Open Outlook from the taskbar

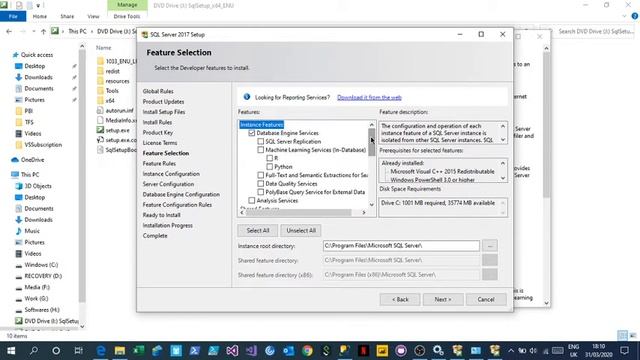click(289, 351)
